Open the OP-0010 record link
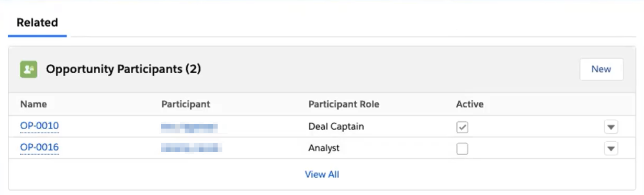644x195 pixels. click(x=39, y=127)
